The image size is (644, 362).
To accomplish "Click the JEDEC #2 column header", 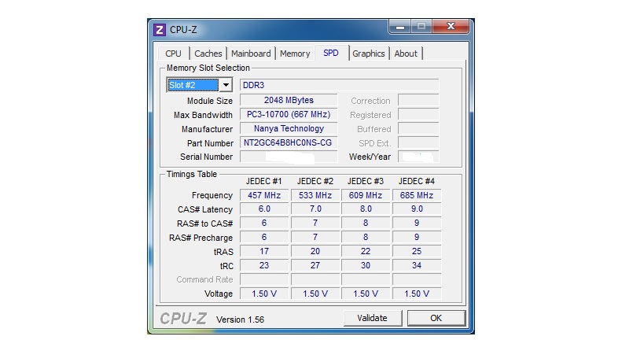I will 315,181.
